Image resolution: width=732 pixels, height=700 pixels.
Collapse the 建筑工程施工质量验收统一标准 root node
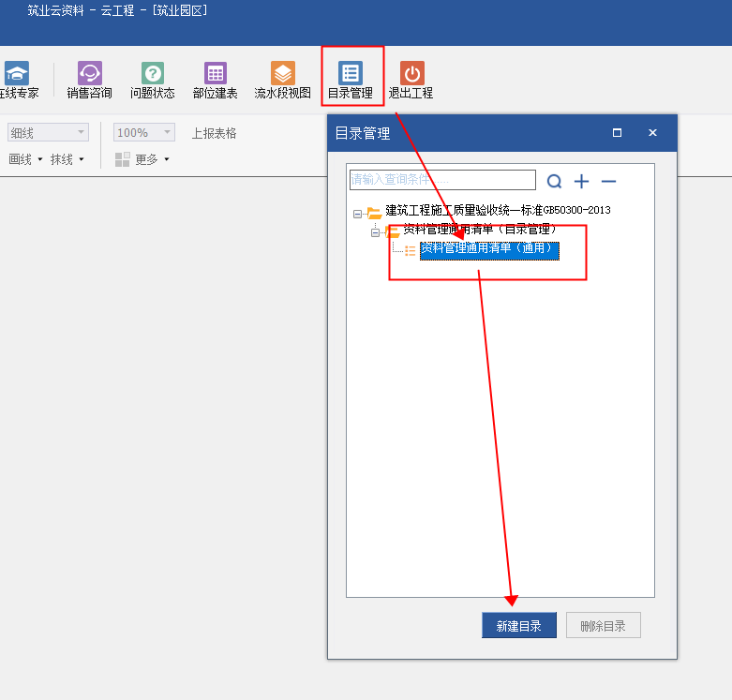pyautogui.click(x=357, y=215)
